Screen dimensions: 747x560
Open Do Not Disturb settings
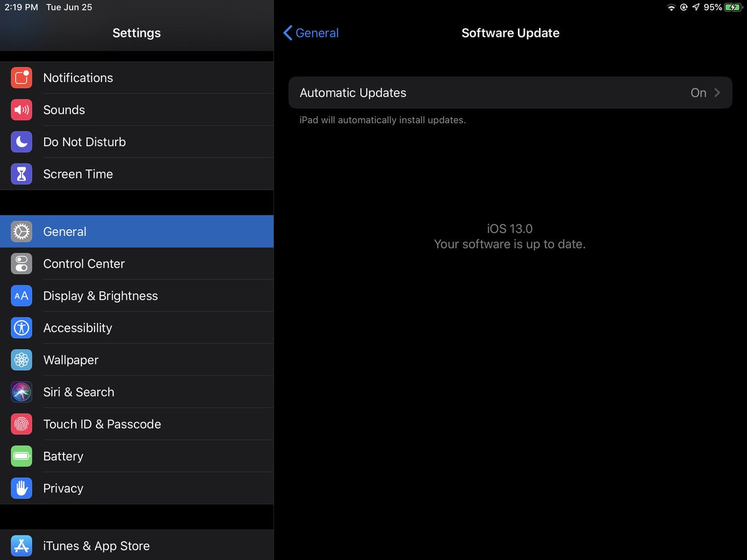[137, 142]
